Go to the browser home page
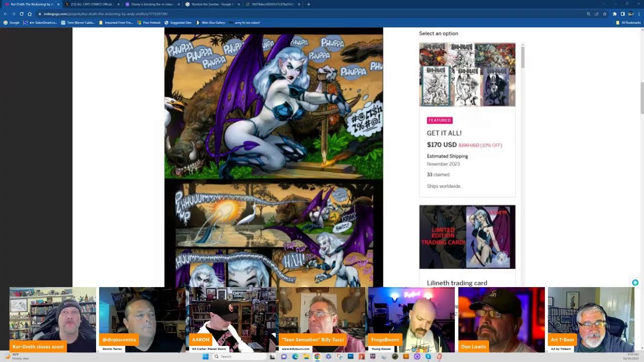The height and width of the screenshot is (362, 644). tap(30, 14)
